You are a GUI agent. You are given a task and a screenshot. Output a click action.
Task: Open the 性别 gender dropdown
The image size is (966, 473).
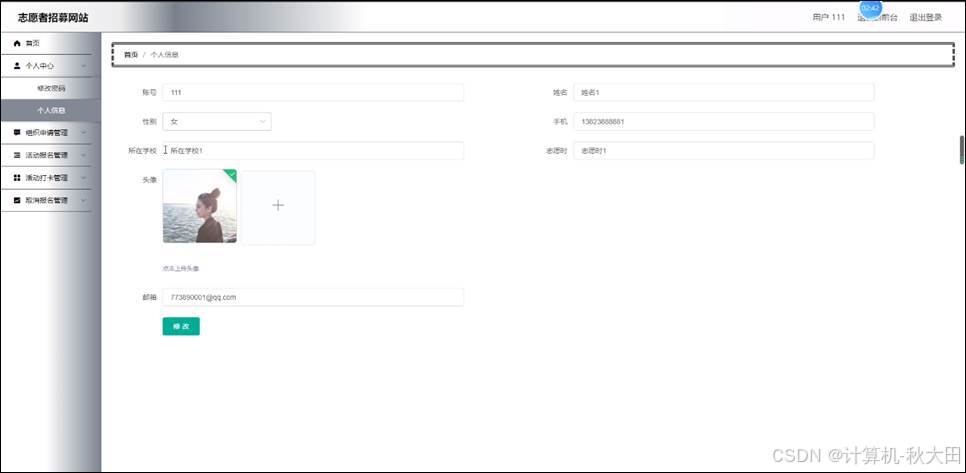[217, 122]
